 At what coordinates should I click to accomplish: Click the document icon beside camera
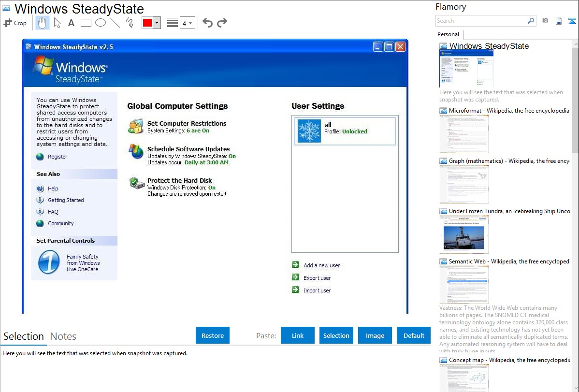tap(559, 21)
